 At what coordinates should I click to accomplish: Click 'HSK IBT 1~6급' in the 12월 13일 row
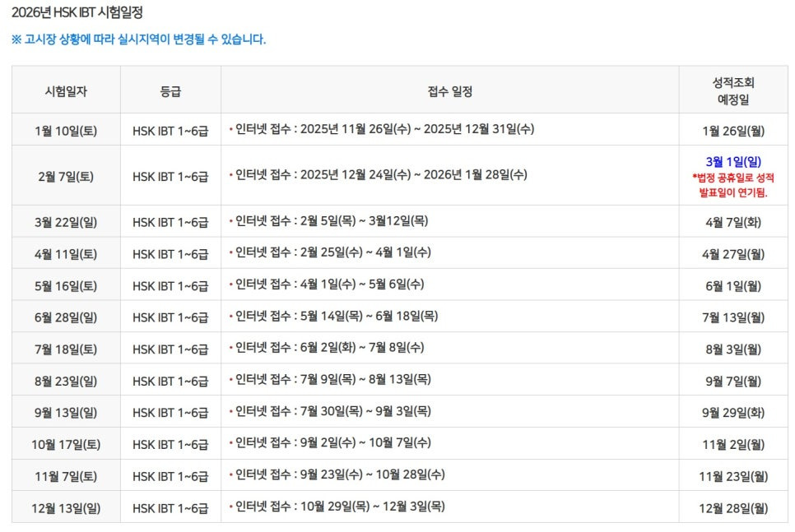pyautogui.click(x=170, y=507)
